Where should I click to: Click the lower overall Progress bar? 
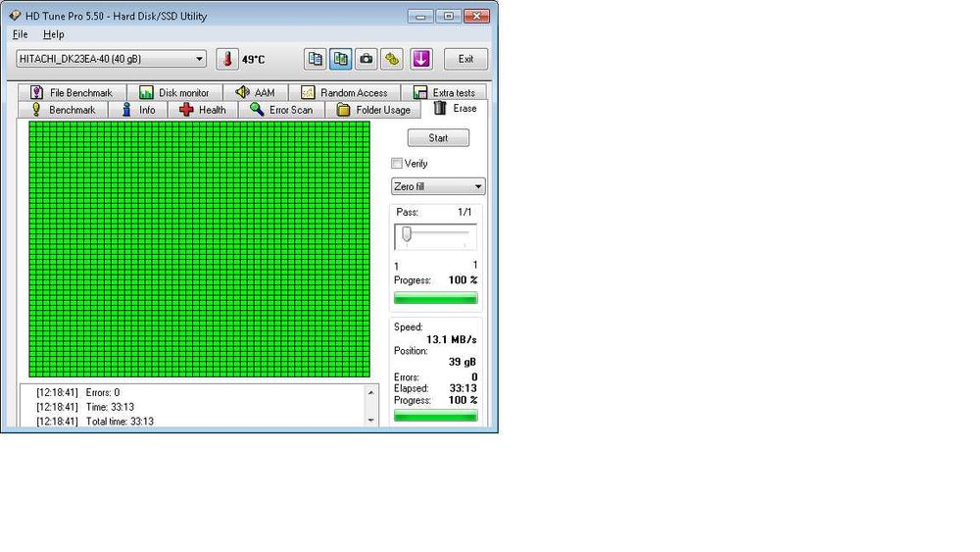tap(436, 416)
